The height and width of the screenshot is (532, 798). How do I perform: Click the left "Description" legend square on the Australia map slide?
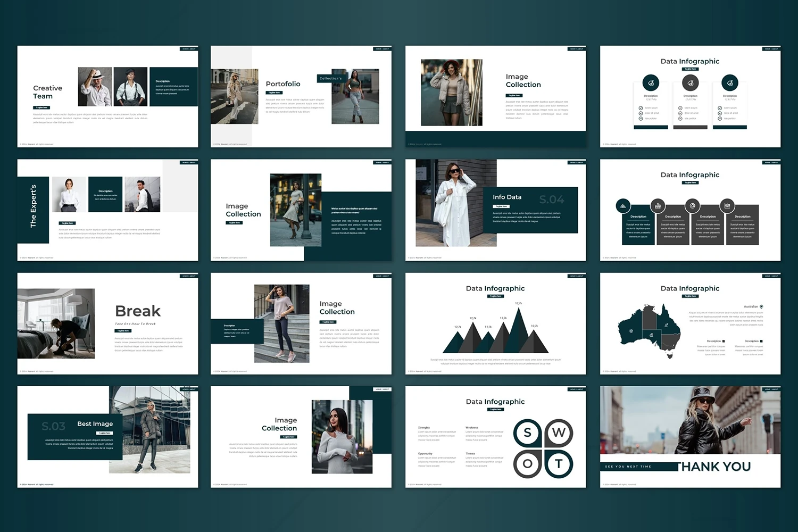[724, 341]
